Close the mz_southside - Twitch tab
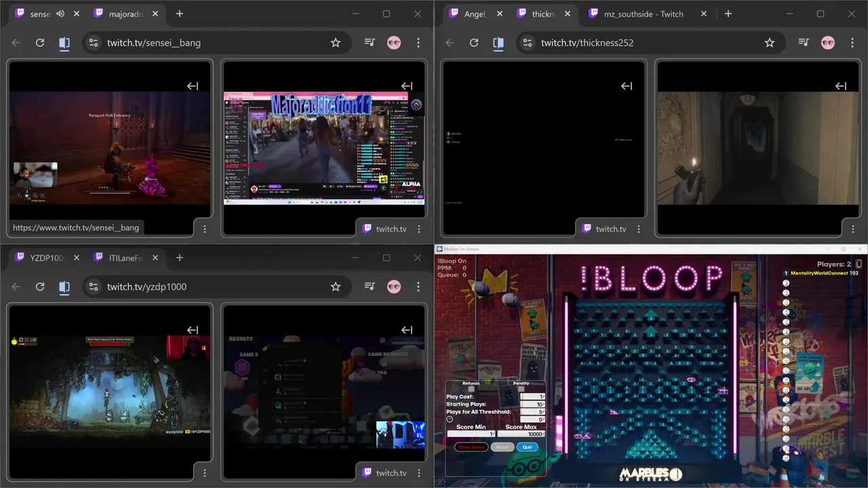Viewport: 868px width, 488px height. (x=703, y=14)
